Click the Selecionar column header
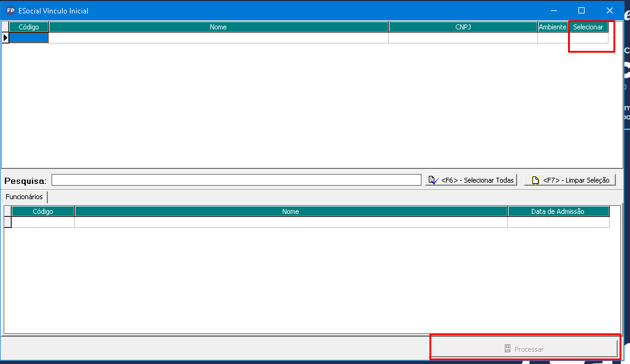This screenshot has width=630, height=364. coord(588,27)
